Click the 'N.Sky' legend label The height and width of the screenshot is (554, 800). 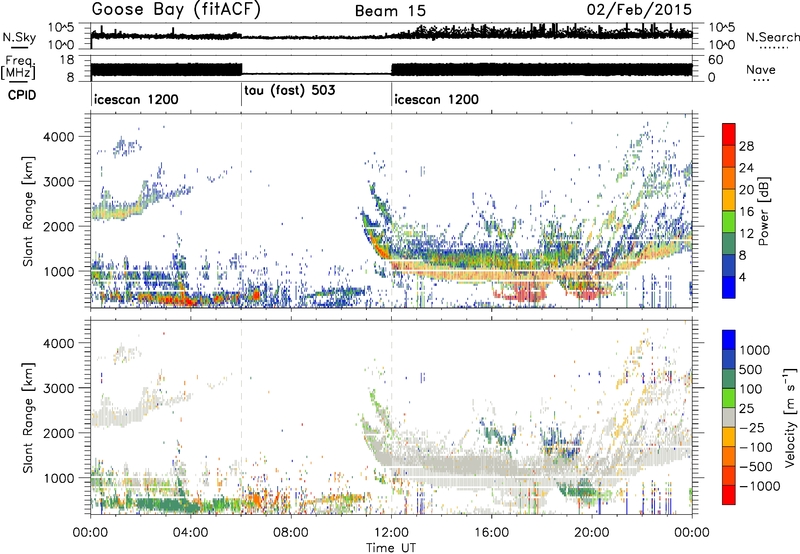click(x=19, y=37)
